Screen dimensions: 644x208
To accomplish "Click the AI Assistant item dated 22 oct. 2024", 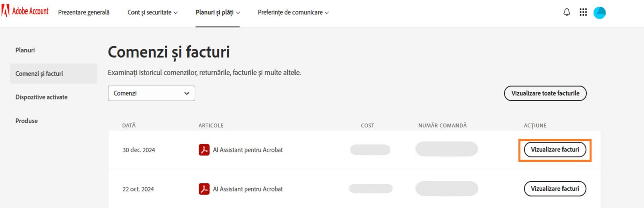I will (x=248, y=189).
